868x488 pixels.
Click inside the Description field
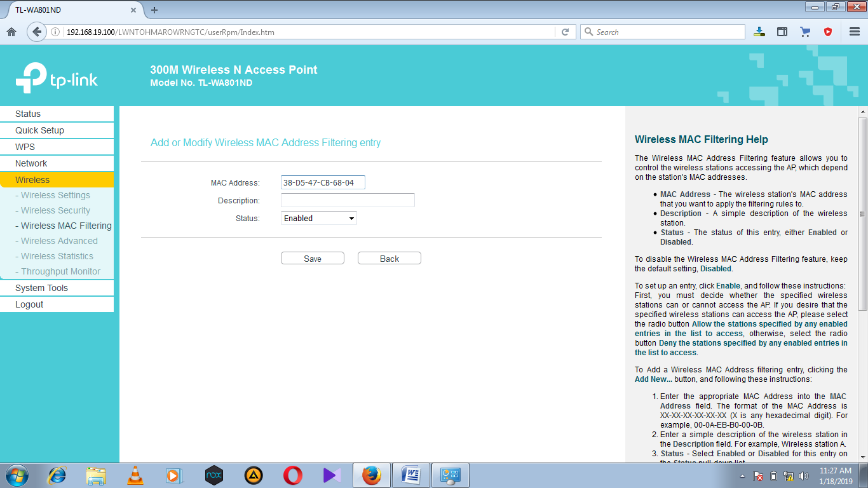pos(348,200)
